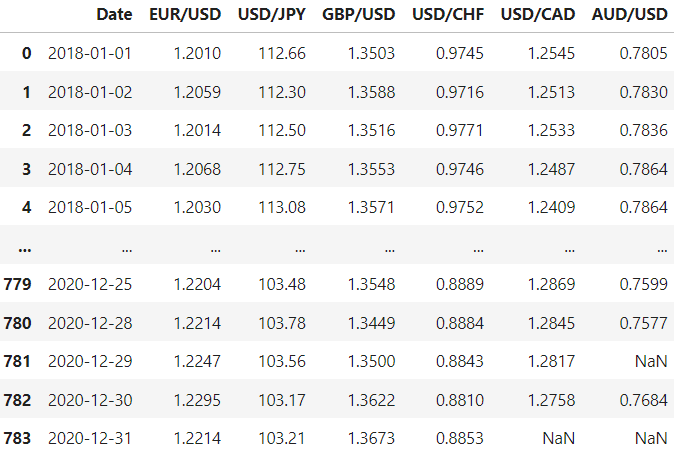Select the USD/CHF column header
Viewport: 674px width, 453px height.
pyautogui.click(x=448, y=14)
